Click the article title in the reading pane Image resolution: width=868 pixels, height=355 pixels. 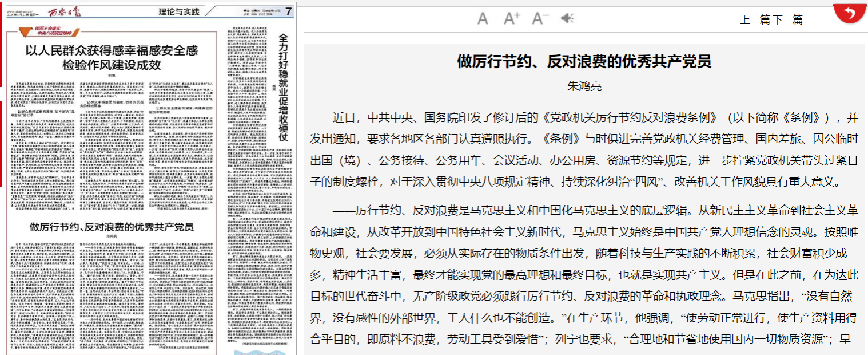[584, 62]
